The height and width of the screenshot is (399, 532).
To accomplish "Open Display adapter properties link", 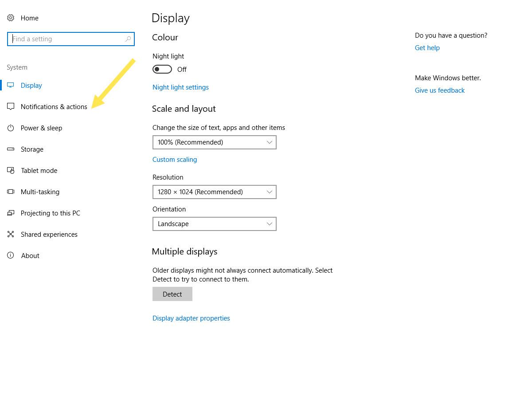I will tap(191, 318).
